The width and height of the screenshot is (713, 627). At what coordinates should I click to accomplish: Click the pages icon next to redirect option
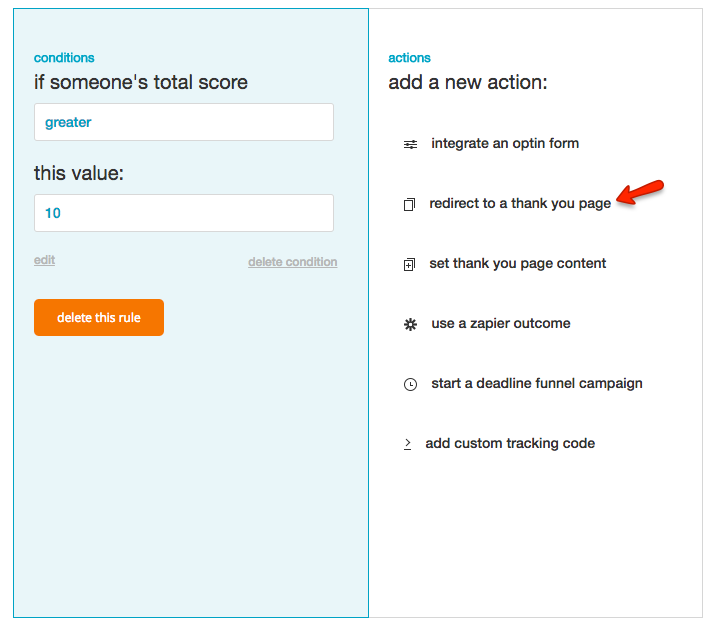pyautogui.click(x=409, y=204)
